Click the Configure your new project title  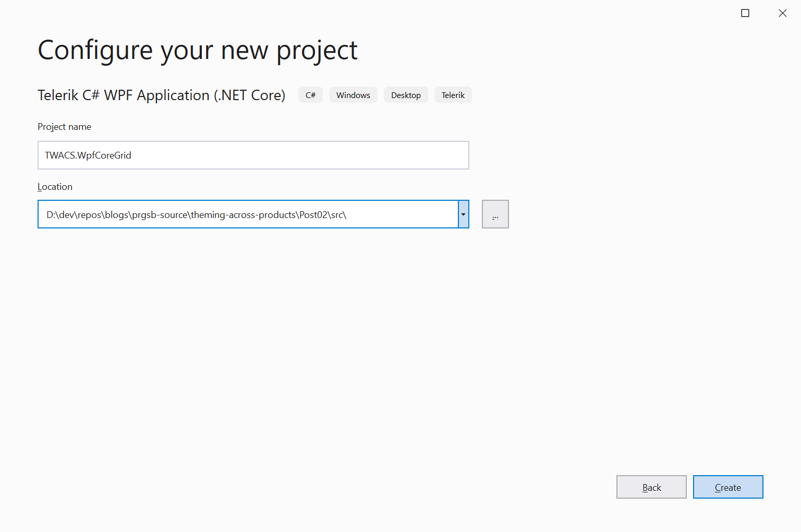197,50
